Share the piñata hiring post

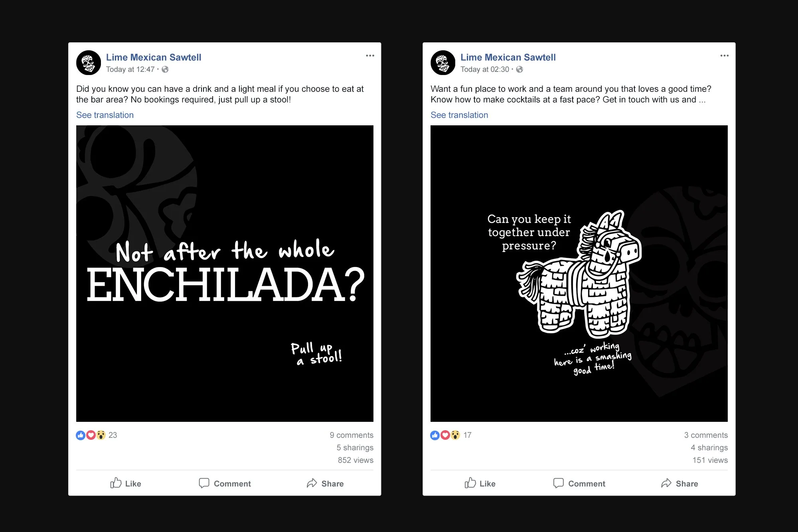[679, 483]
